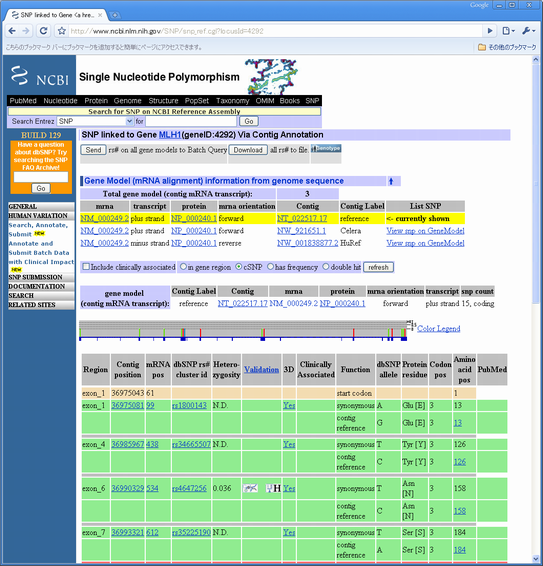Click amino acid position 126 link
This screenshot has height=566, width=543.
(x=460, y=462)
